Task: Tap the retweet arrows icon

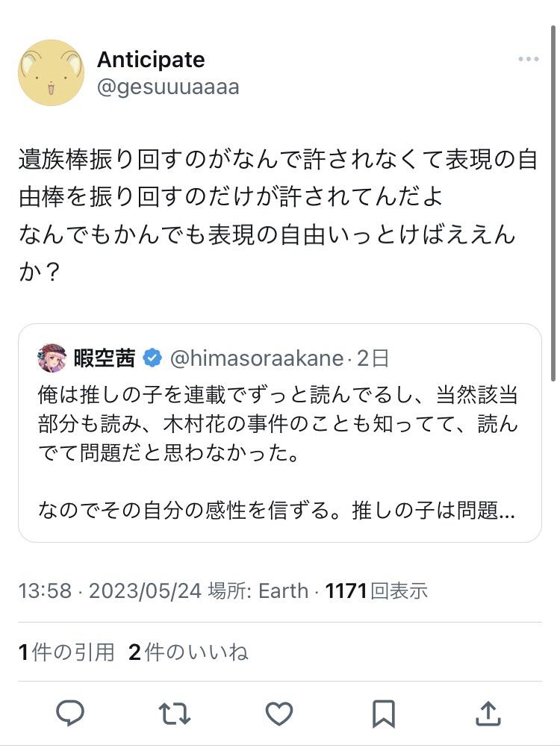Action: (175, 714)
